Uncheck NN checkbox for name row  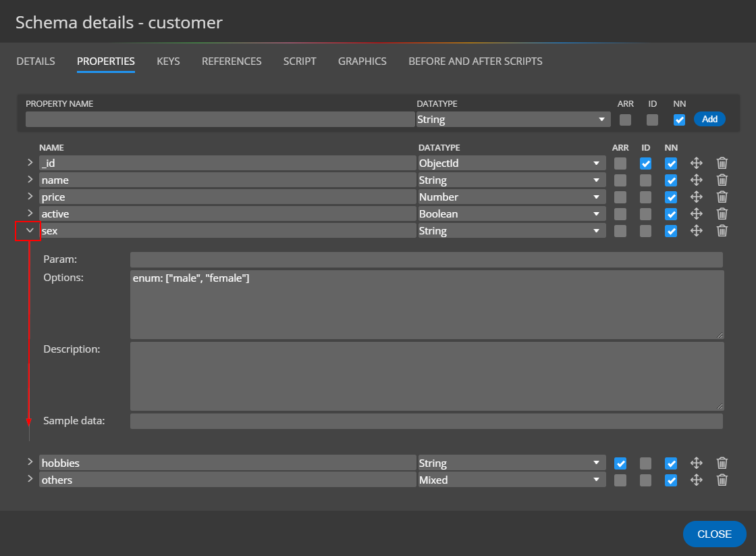point(671,180)
